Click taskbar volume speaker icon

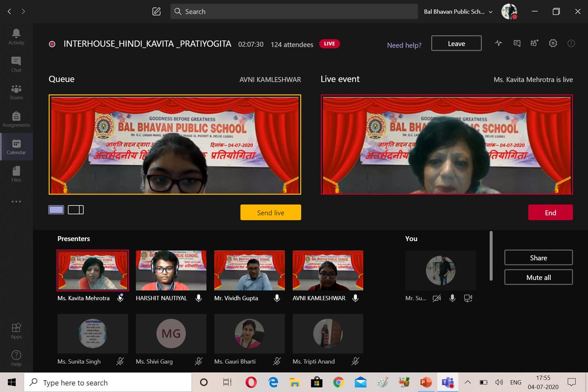click(x=499, y=382)
